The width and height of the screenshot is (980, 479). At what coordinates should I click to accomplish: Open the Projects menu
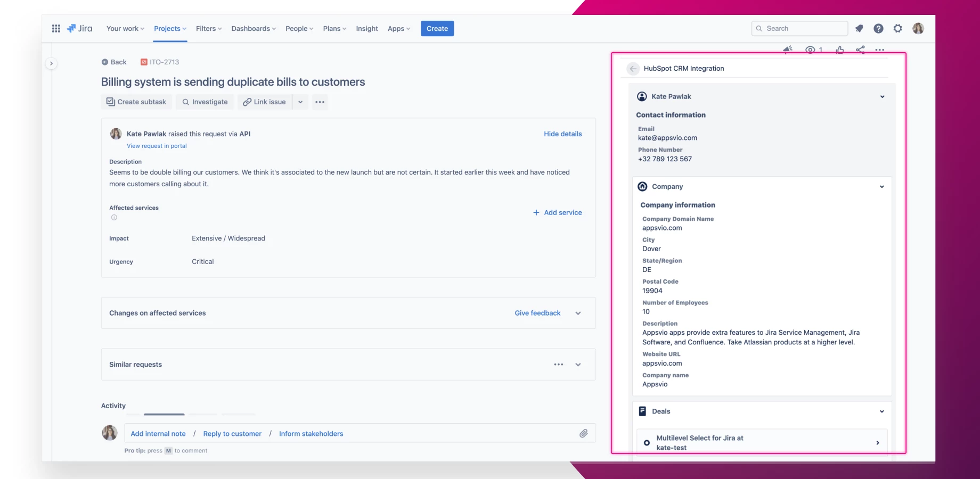coord(170,29)
